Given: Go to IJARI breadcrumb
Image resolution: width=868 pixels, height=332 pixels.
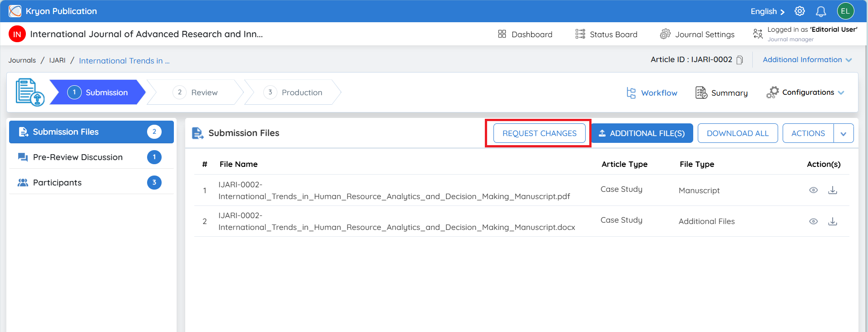Looking at the screenshot, I should 57,60.
